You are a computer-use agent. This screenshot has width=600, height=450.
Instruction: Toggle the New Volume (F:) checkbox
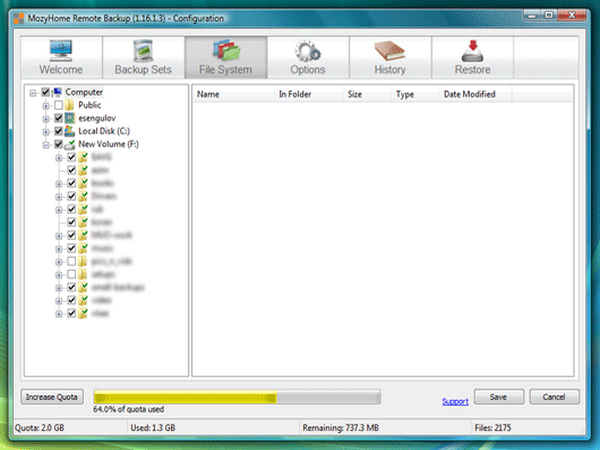[x=58, y=144]
